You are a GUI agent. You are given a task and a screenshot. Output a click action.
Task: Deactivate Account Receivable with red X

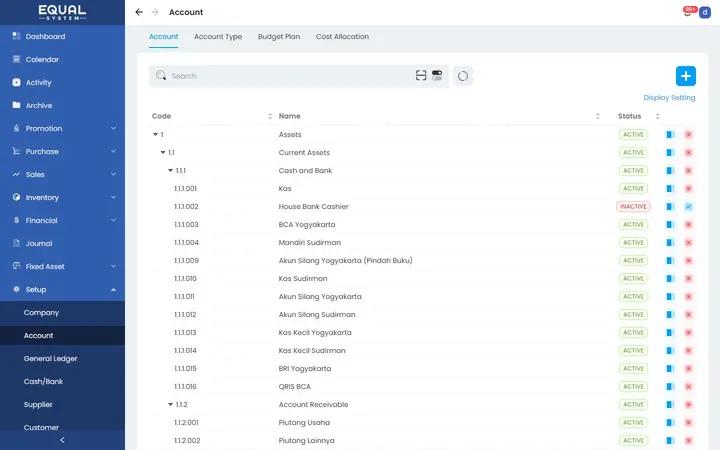pos(688,405)
